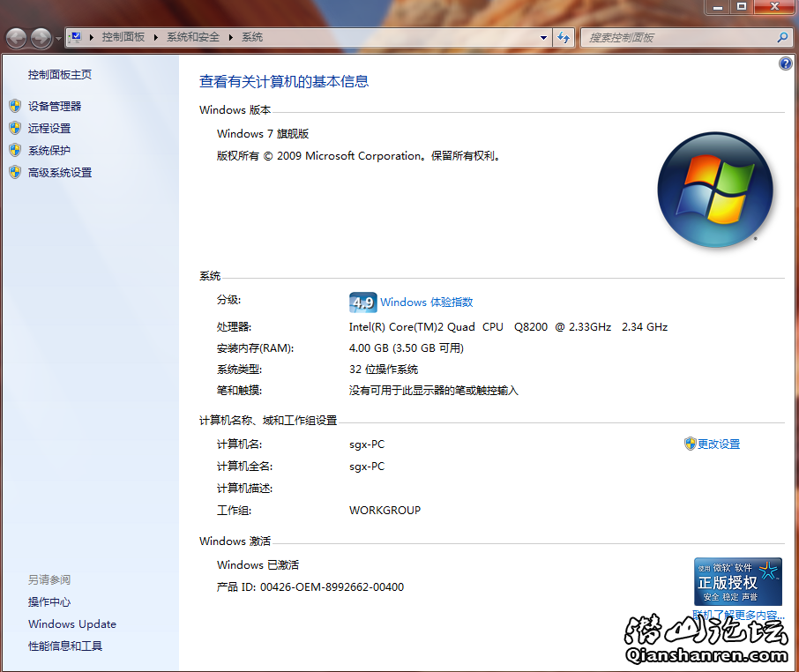
Task: Go back with the Back arrow button
Action: [x=16, y=38]
